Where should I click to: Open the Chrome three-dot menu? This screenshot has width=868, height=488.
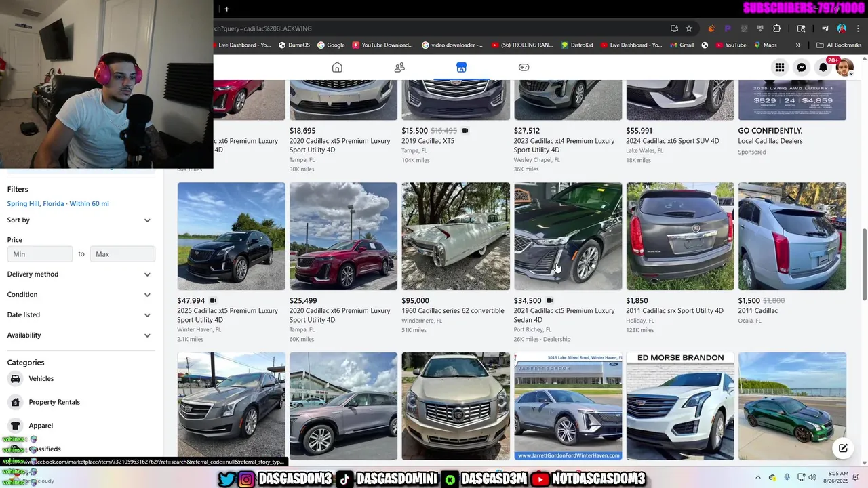point(857,28)
